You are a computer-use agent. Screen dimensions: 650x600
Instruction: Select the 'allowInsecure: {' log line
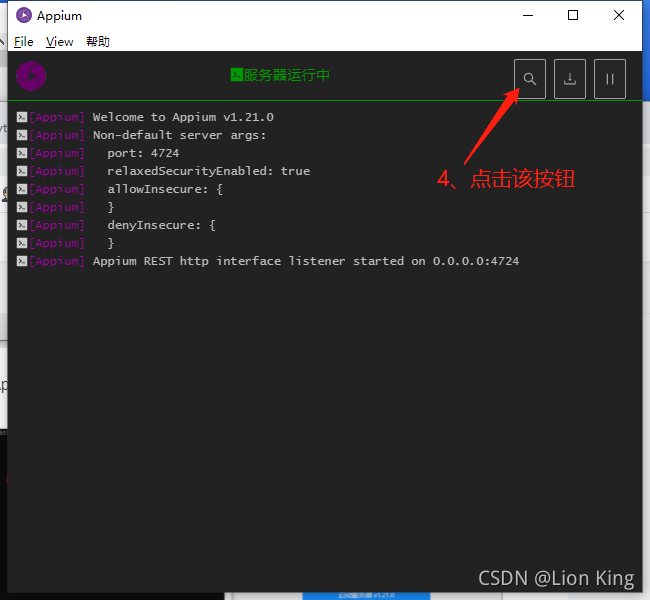pos(165,189)
